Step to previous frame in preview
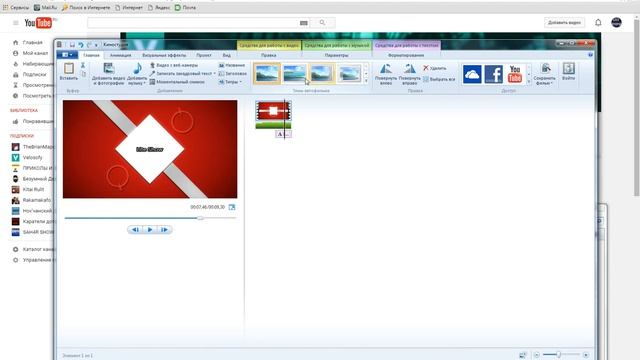This screenshot has width=640, height=360. pyautogui.click(x=135, y=230)
